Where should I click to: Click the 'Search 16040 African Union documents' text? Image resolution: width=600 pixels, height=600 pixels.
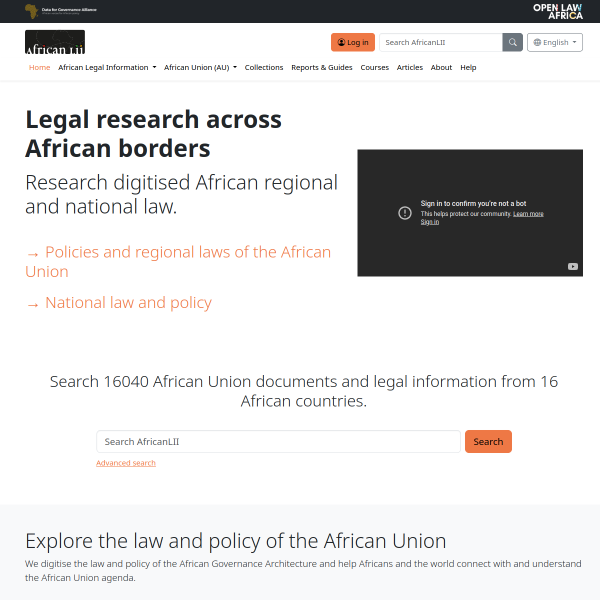click(x=304, y=391)
